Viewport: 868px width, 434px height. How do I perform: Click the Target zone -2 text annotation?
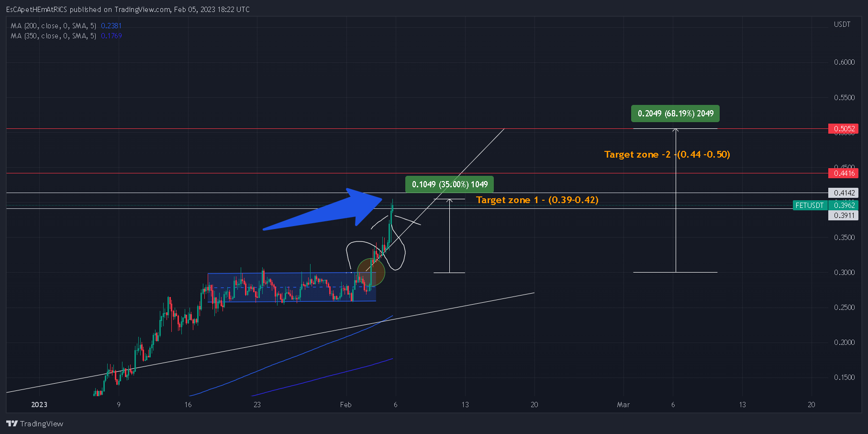point(667,154)
